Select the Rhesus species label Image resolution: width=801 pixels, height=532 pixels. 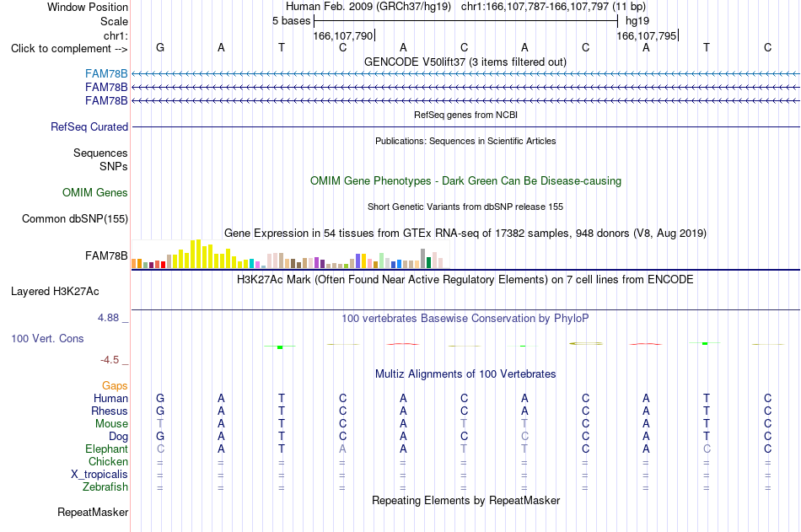click(x=110, y=411)
